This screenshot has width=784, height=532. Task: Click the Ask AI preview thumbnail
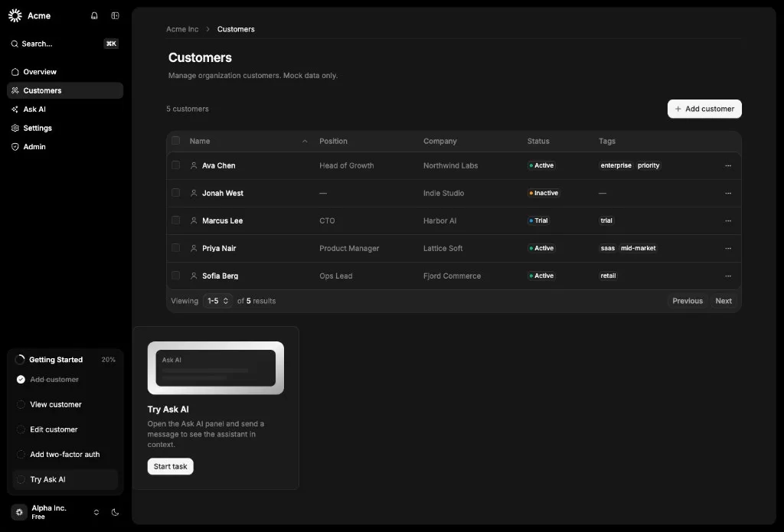tap(215, 368)
